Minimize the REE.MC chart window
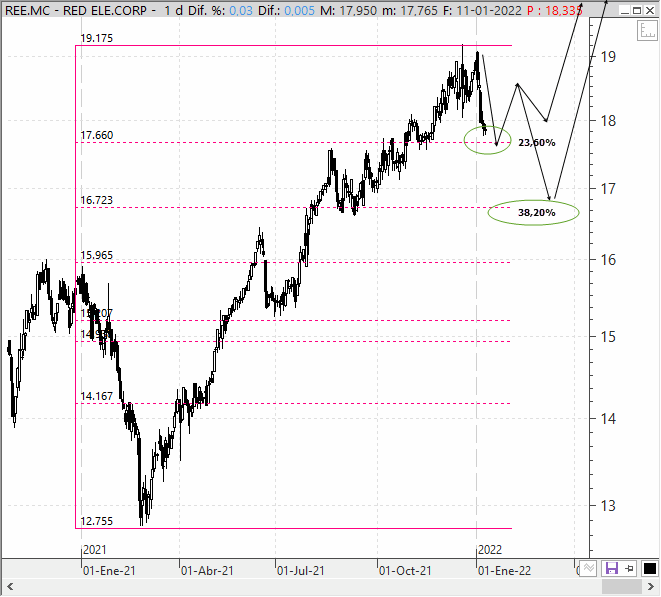Image resolution: width=661 pixels, height=597 pixels. [x=625, y=10]
